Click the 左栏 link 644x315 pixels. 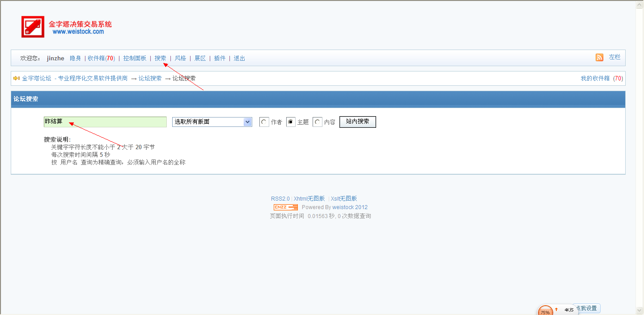tap(614, 57)
